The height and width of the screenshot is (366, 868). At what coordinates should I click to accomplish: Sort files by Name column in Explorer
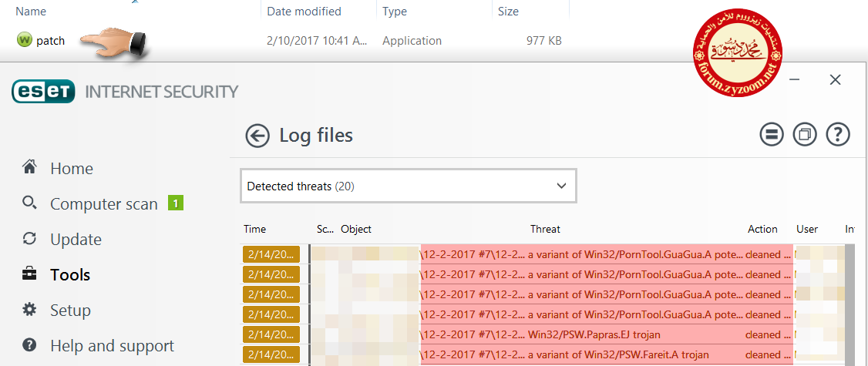pyautogui.click(x=31, y=11)
